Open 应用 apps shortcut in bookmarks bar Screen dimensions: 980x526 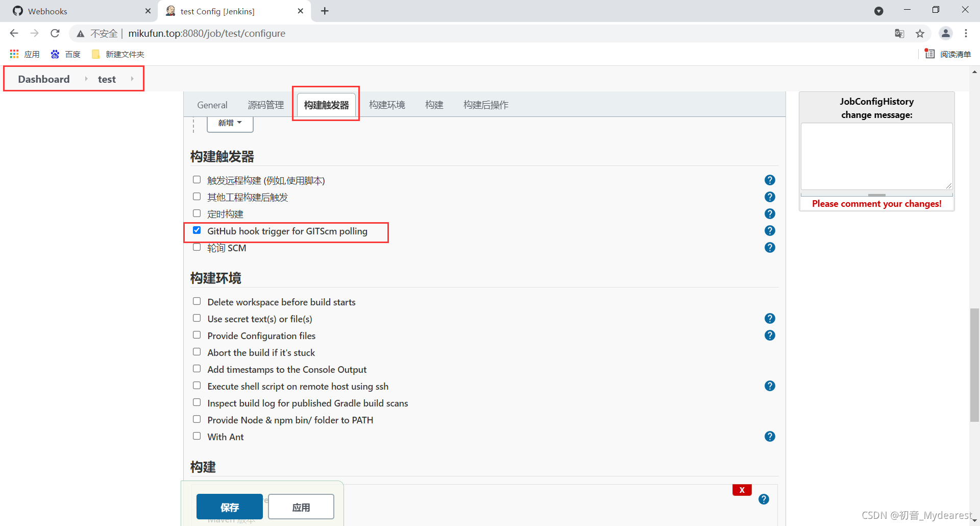24,54
